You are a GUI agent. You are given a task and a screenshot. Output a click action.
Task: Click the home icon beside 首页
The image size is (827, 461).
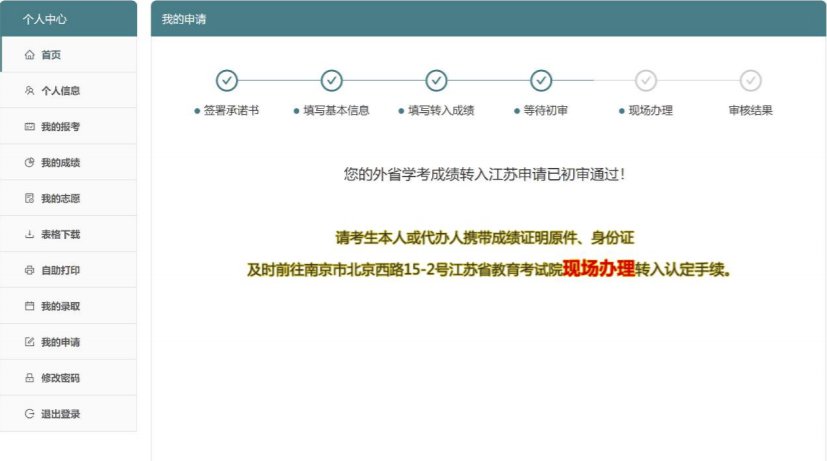point(30,54)
